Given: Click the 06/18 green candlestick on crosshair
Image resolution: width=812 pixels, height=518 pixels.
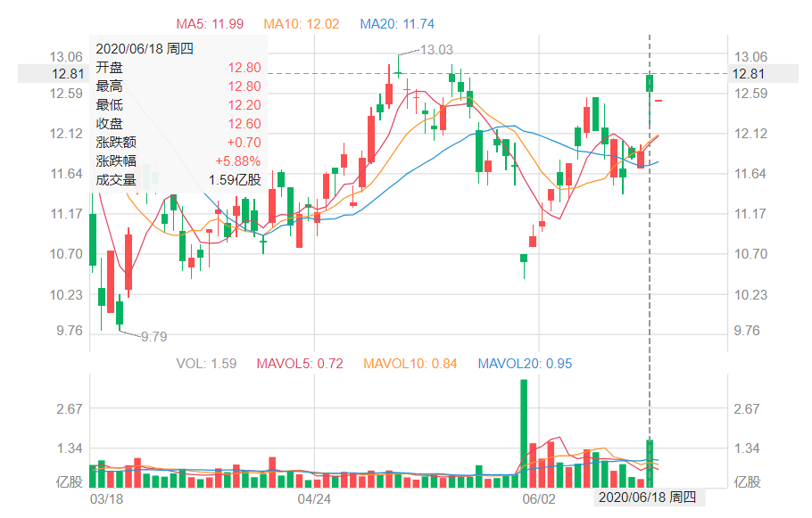Looking at the screenshot, I should click(x=650, y=83).
